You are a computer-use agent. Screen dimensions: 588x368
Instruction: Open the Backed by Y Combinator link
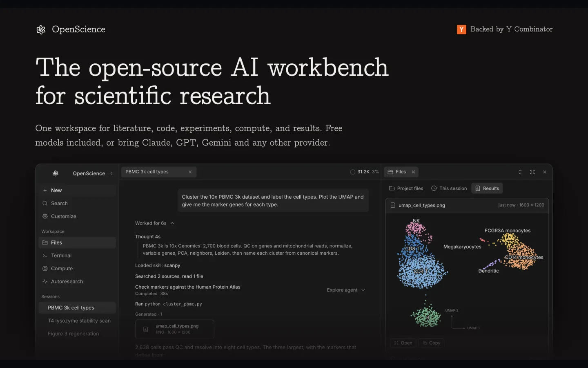(505, 29)
